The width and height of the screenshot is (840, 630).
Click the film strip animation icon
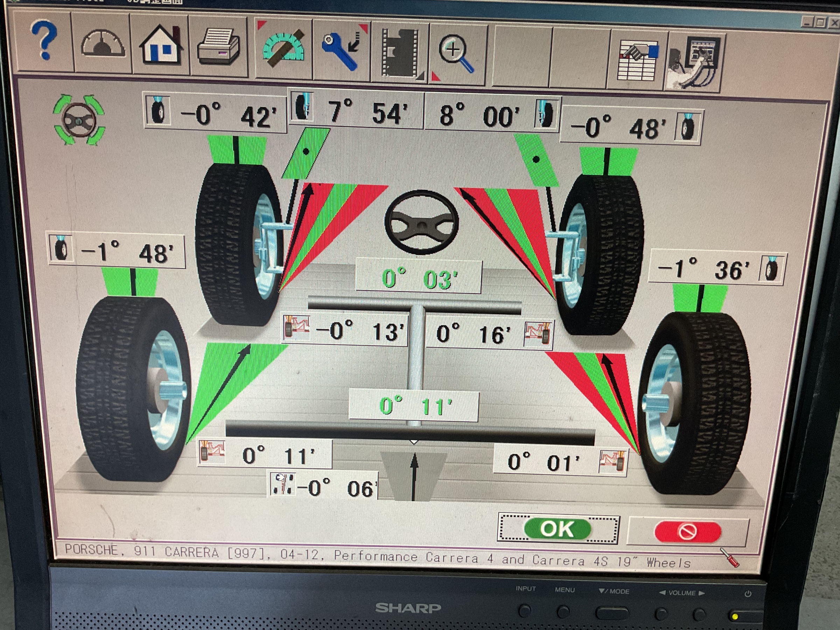coord(400,53)
